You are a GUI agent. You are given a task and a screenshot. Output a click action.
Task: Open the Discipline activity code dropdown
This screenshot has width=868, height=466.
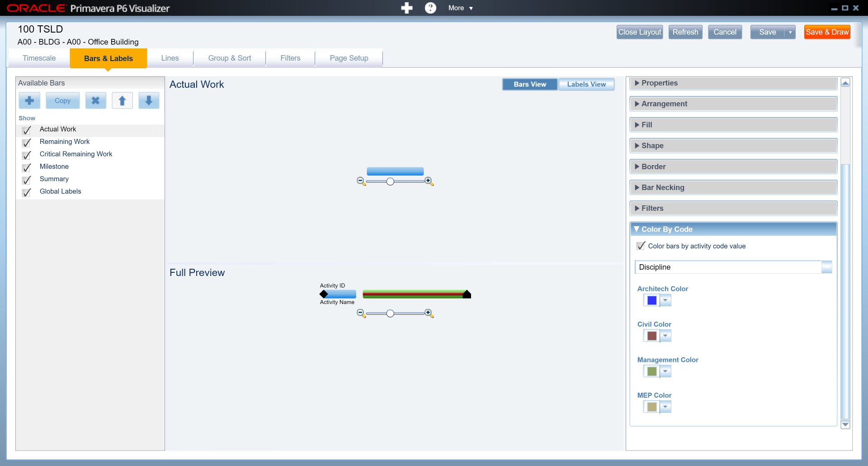[826, 267]
